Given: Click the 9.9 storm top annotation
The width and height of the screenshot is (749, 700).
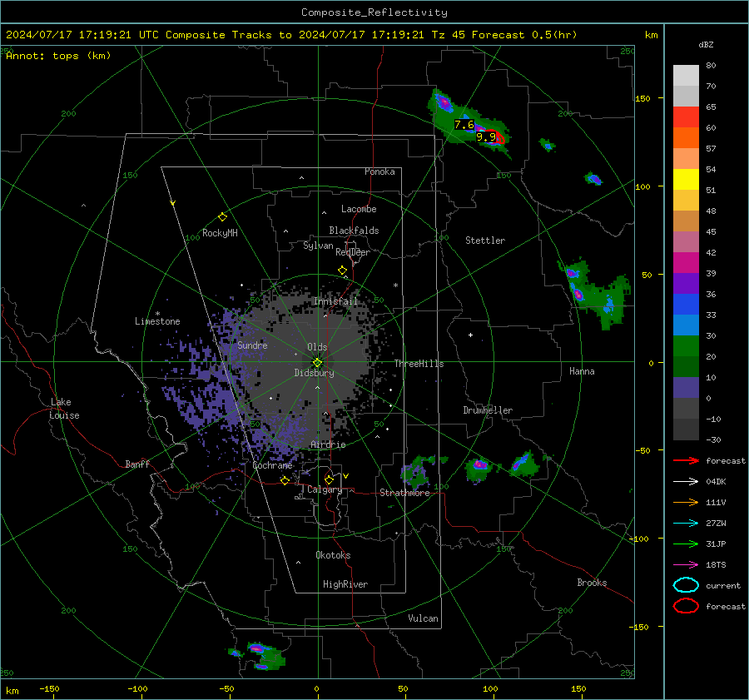Looking at the screenshot, I should pyautogui.click(x=486, y=137).
